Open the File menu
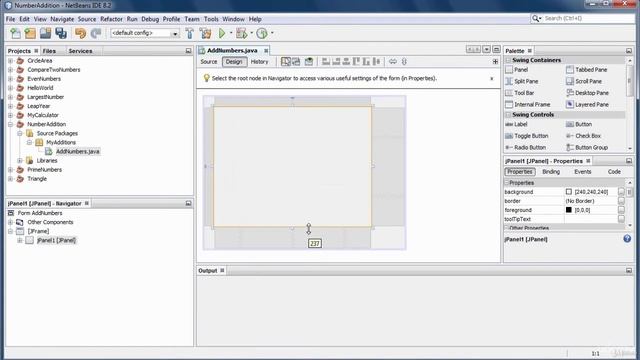Screen dimensions: 640x360 tap(10, 19)
